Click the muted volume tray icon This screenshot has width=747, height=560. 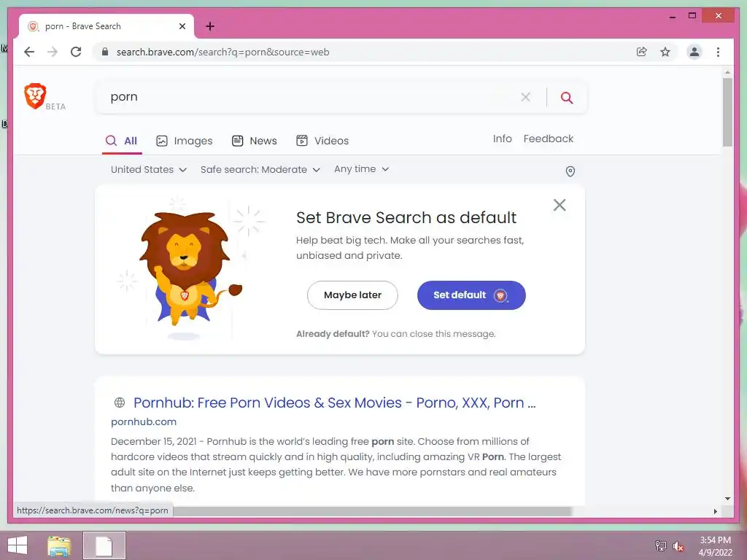click(678, 546)
